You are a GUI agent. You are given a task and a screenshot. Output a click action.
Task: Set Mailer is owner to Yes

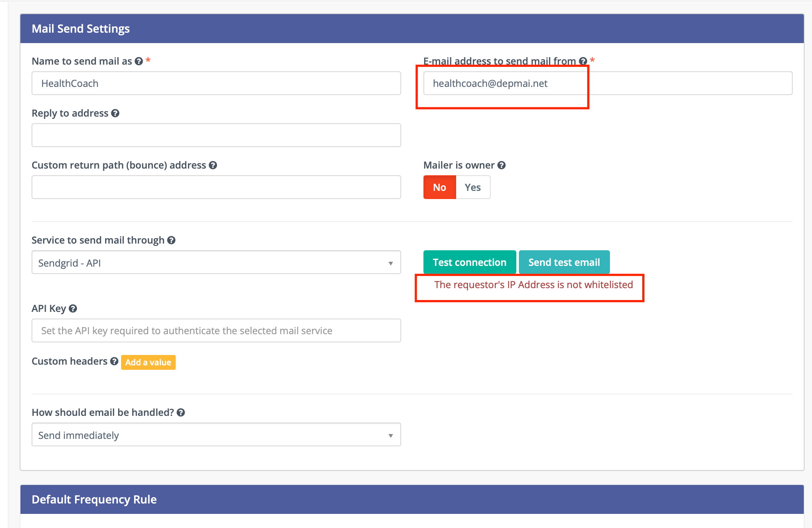[x=472, y=188]
